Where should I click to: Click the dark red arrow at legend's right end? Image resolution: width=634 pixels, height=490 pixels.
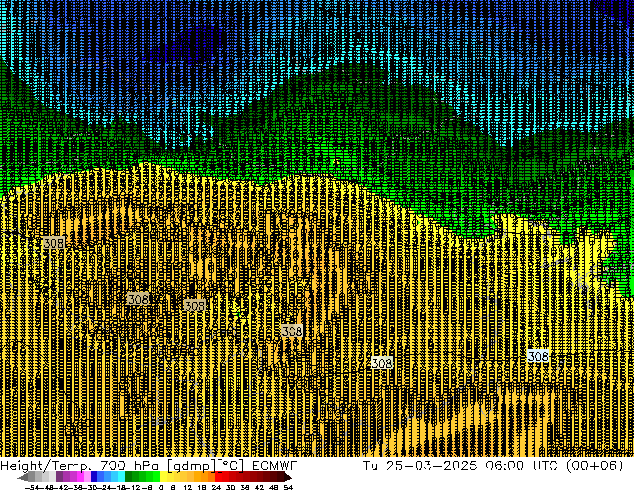290,477
